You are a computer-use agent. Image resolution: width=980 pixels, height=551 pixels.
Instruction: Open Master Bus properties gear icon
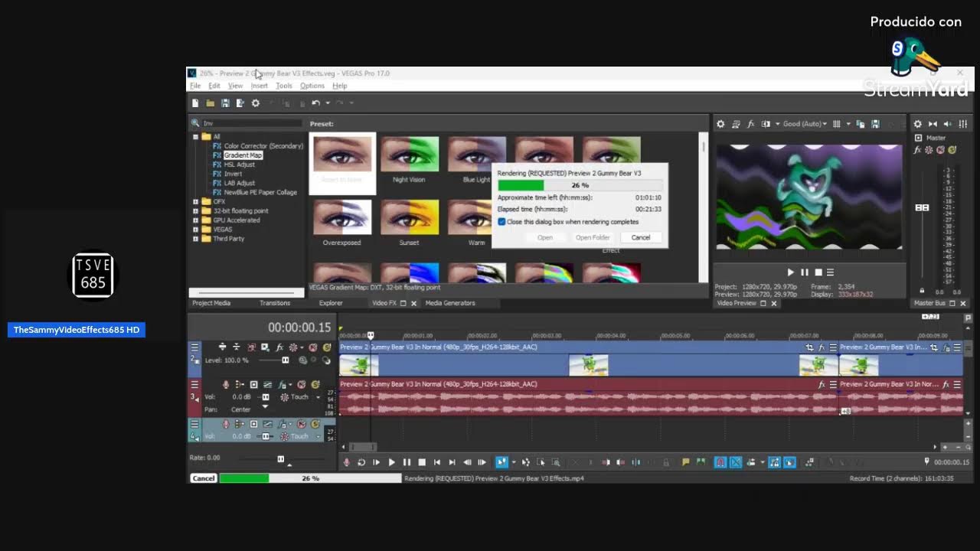tap(918, 124)
